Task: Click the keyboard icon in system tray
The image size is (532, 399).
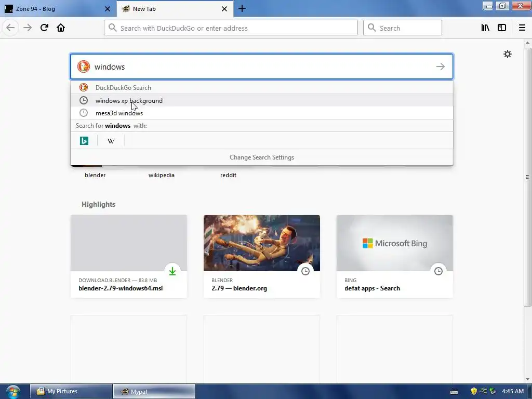Action: point(454,392)
